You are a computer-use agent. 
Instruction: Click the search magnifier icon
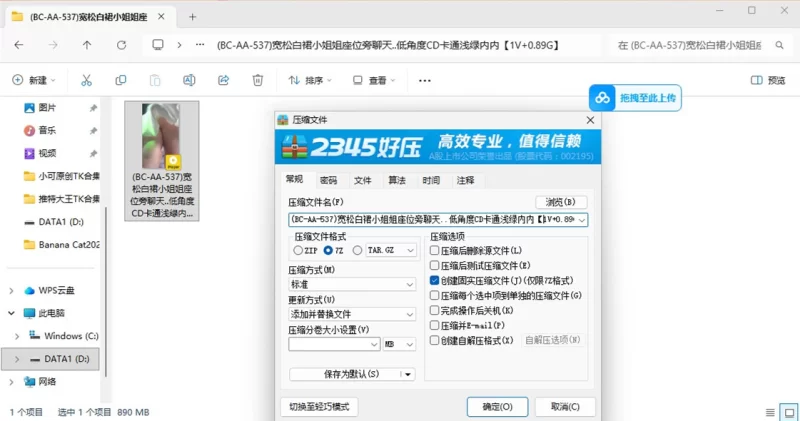click(779, 45)
